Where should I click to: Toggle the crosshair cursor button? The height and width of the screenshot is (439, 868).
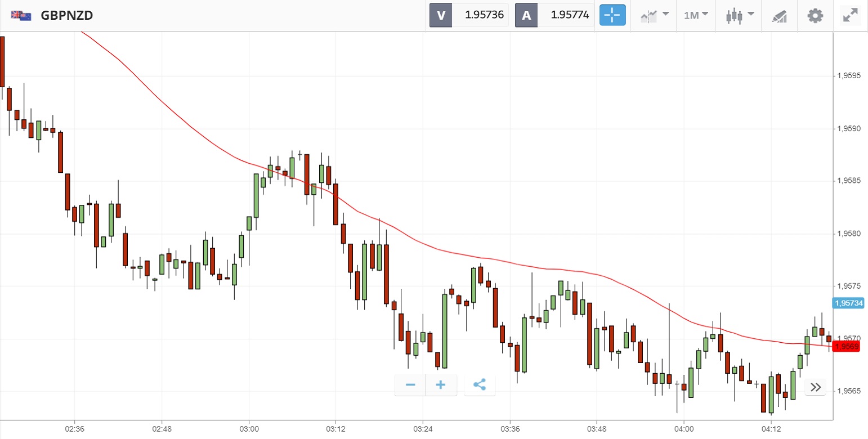(613, 15)
